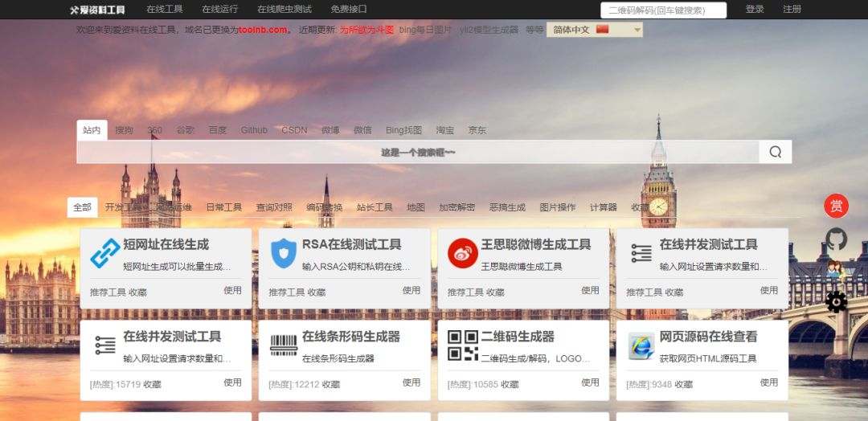Viewport: 868px width, 421px height.
Task: Click 收藏 on the RSA在线测试工具 card
Action: [317, 292]
